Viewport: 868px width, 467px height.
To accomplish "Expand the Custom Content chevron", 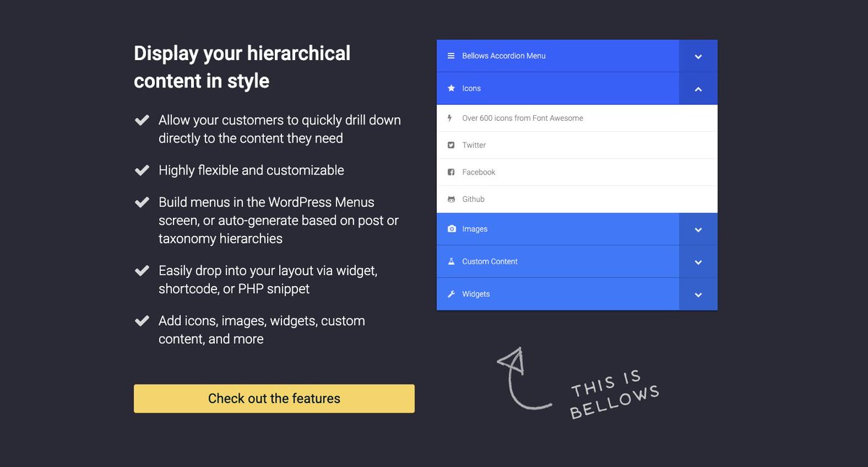I will pyautogui.click(x=698, y=262).
